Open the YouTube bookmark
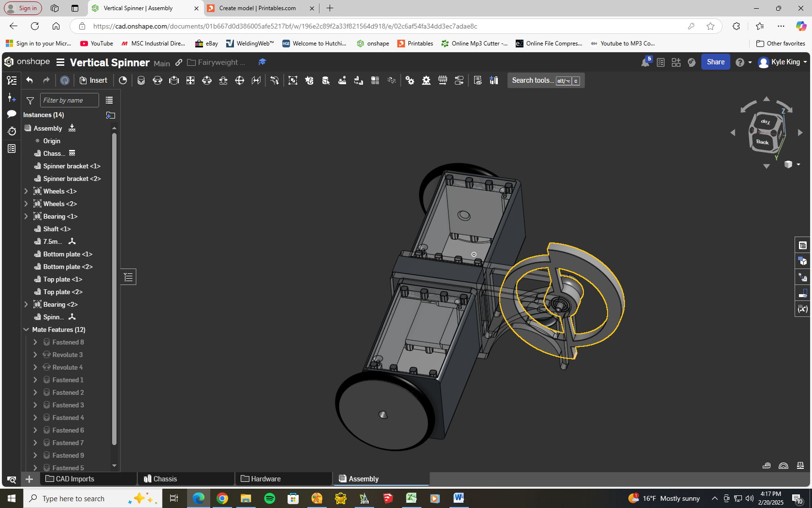 pyautogui.click(x=97, y=44)
